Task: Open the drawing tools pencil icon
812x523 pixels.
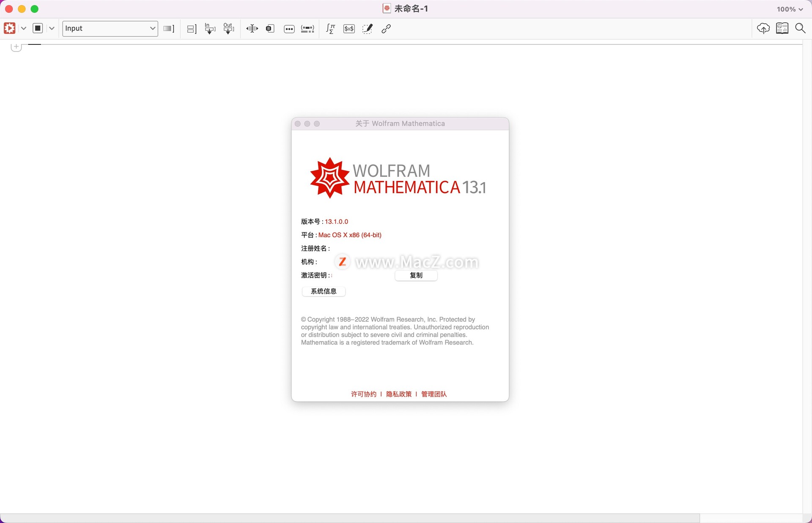Action: pos(368,29)
